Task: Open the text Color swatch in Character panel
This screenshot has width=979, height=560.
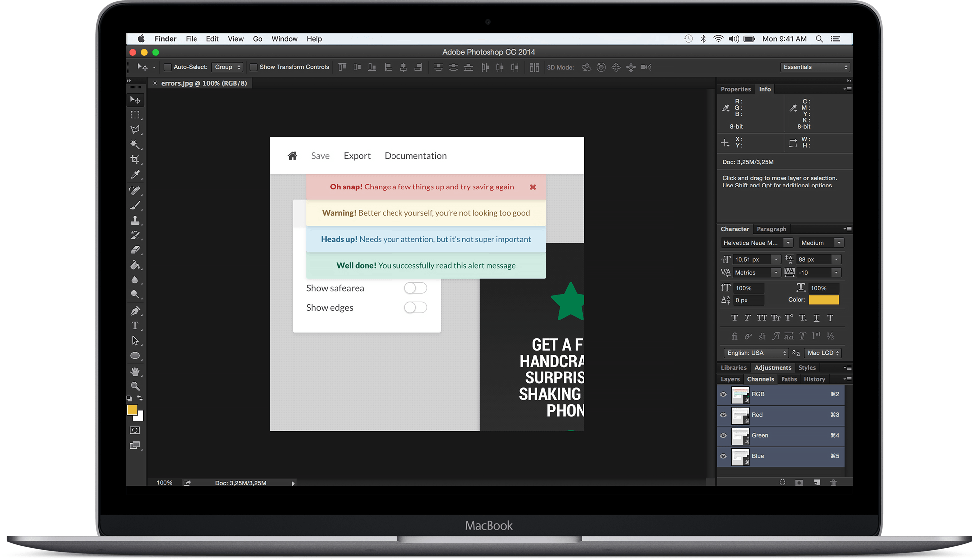Action: 824,300
